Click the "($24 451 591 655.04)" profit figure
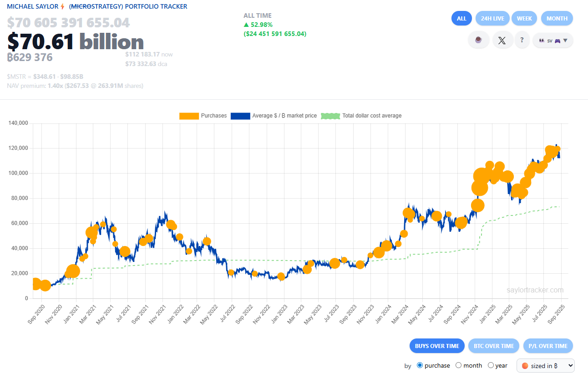Screen dimensions: 588x379 coord(275,34)
